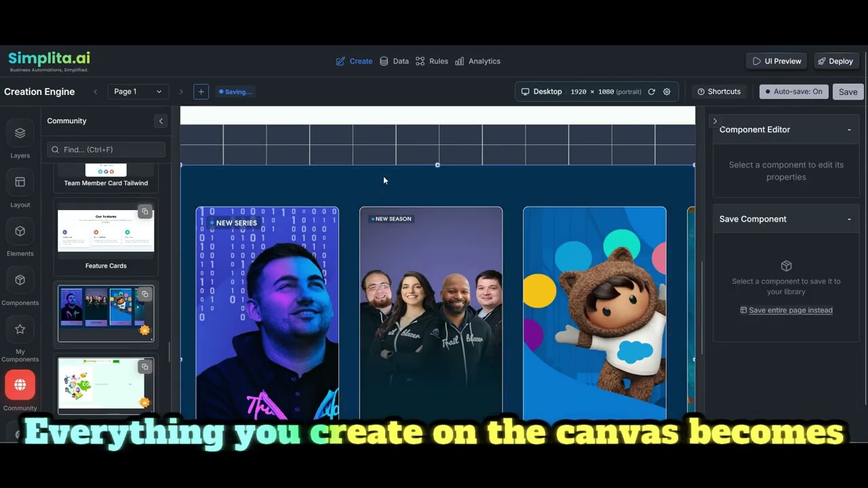Switch to the Data tab

tap(394, 61)
